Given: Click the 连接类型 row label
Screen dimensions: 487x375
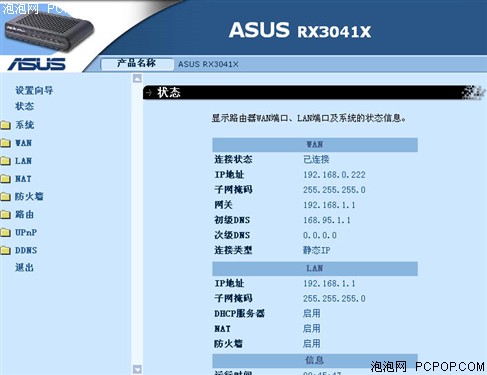Looking at the screenshot, I should 233,250.
